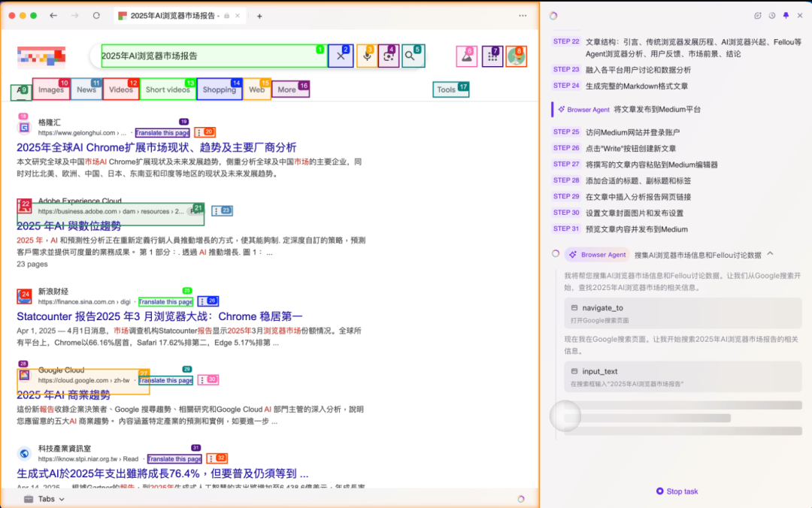
Task: Click the briefcase icon in the bottom bar
Action: 29,499
